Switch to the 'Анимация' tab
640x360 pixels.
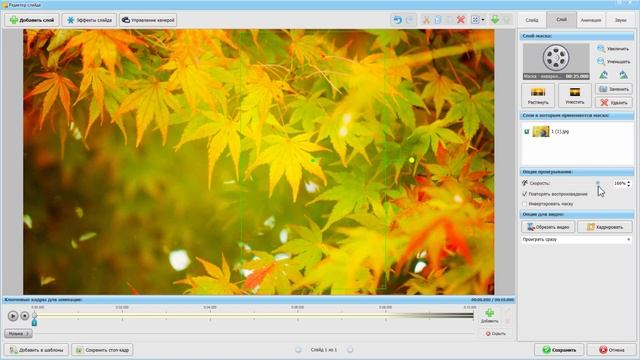[591, 20]
